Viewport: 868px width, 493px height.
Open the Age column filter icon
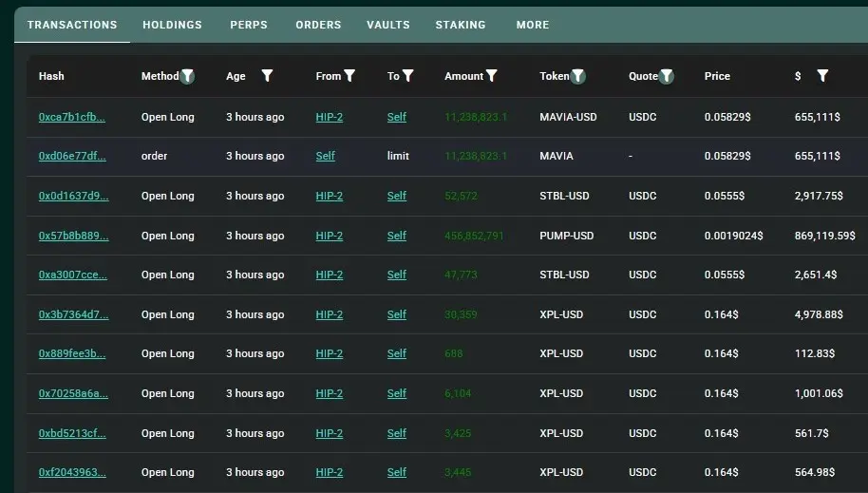pos(268,76)
